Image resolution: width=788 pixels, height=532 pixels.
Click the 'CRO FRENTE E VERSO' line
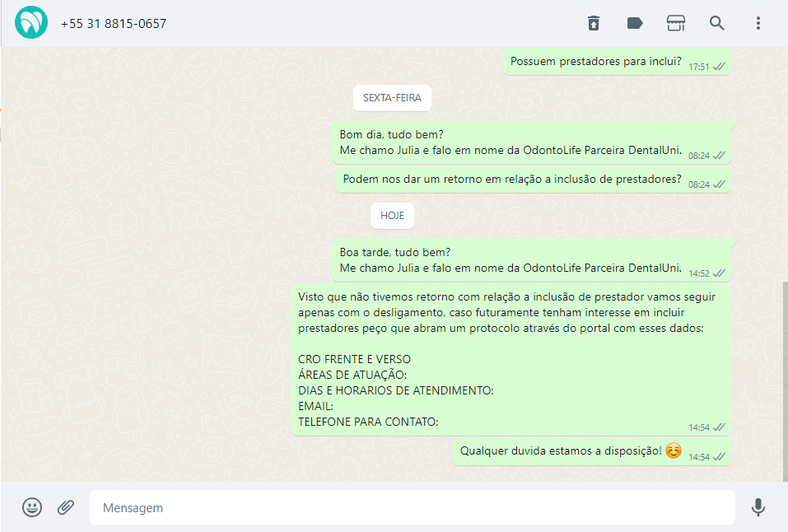point(354,360)
